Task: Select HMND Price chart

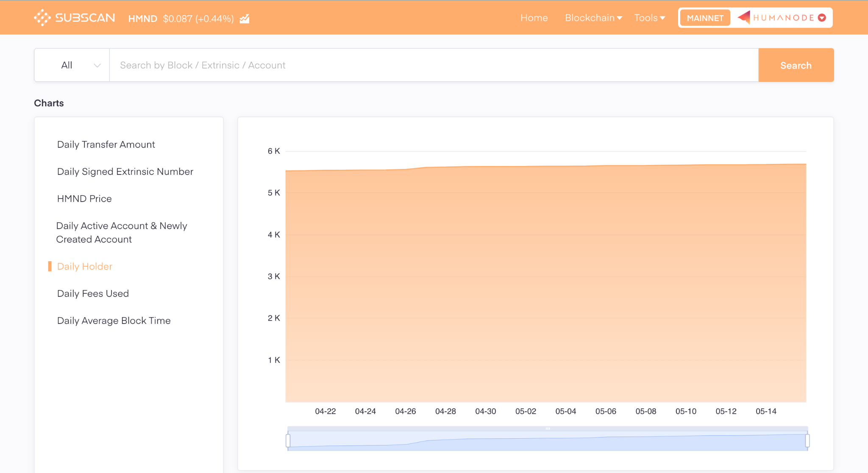Action: point(84,199)
